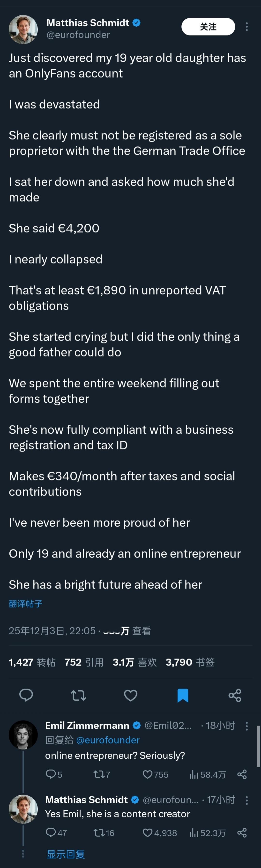Tap 翻译帖子 to translate the post

pos(26,603)
